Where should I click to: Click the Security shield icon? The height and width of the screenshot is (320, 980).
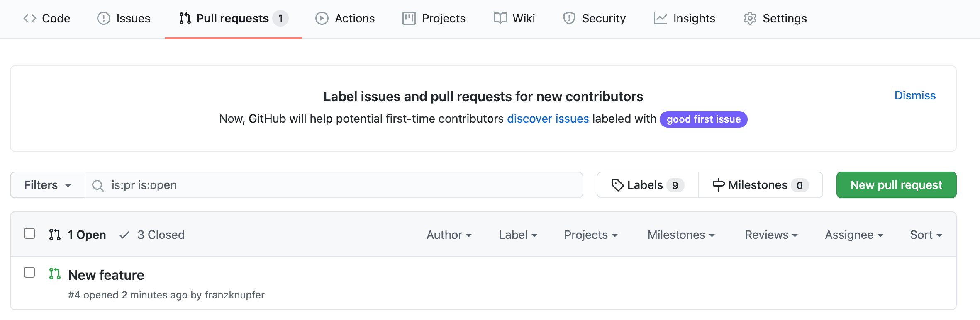569,18
